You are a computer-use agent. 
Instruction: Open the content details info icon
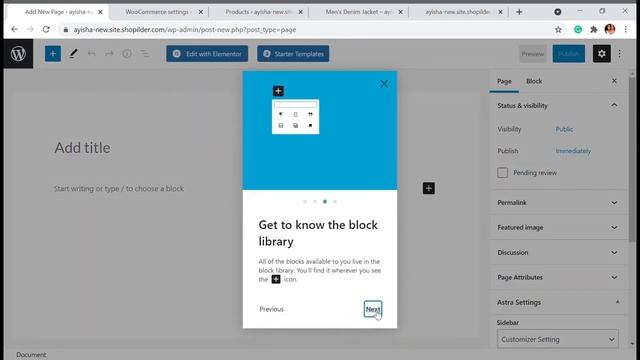coord(127,53)
